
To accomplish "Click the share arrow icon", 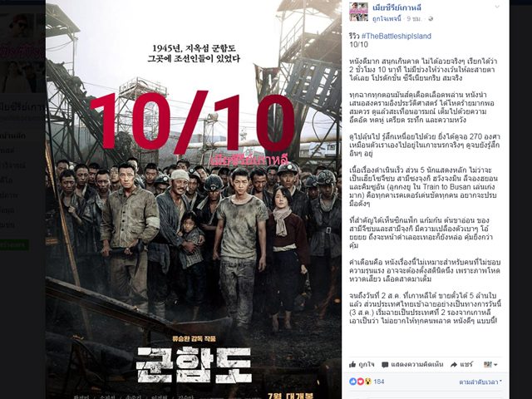I will (x=454, y=365).
